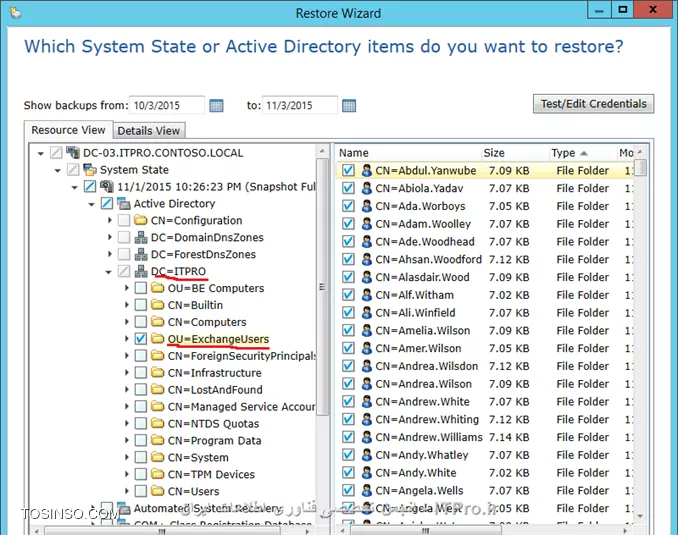Viewport: 678px width, 535px height.
Task: Expand the CN=Infrastructure node
Action: point(127,372)
